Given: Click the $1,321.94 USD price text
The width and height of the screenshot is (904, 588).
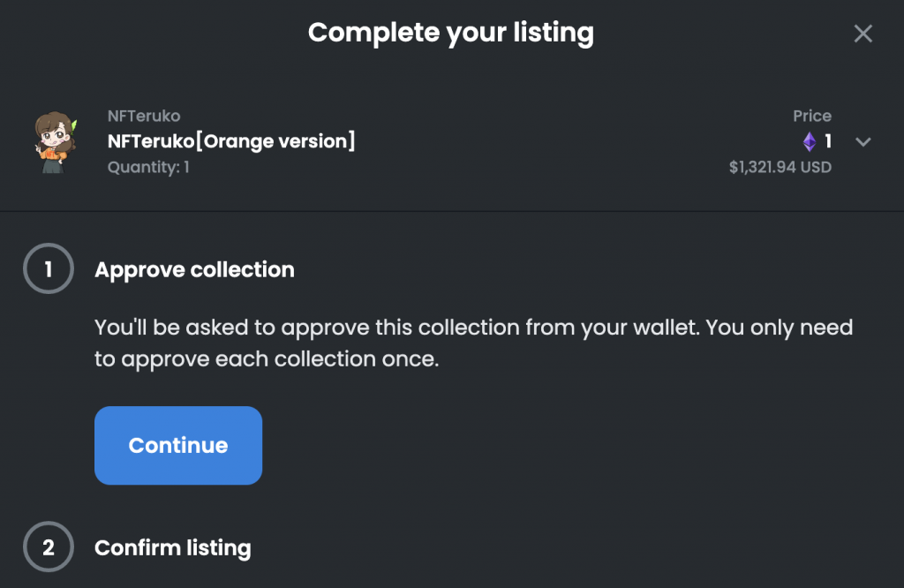Looking at the screenshot, I should (x=780, y=167).
